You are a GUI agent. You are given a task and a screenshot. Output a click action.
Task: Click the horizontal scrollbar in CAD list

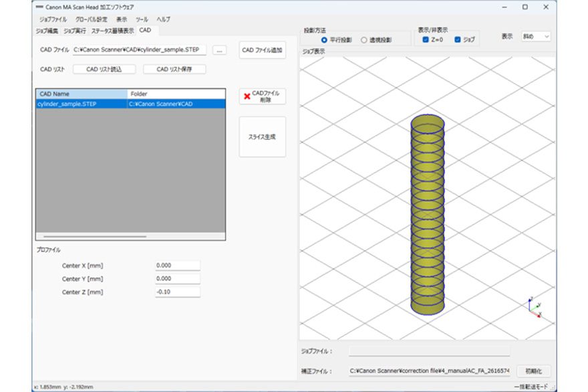pyautogui.click(x=95, y=236)
